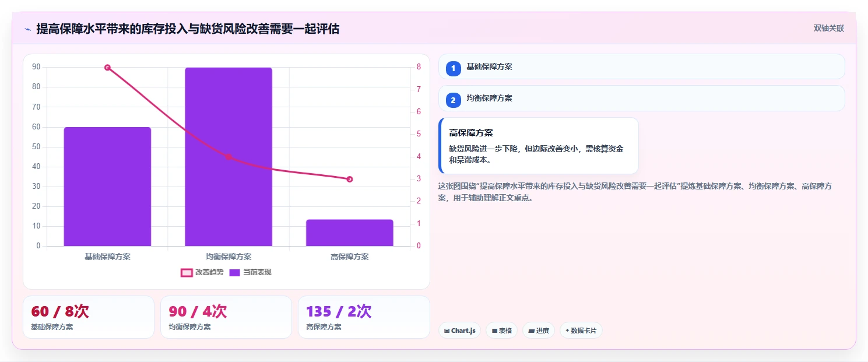Image resolution: width=868 pixels, height=362 pixels.
Task: Click the icon in Chart.js tag
Action: click(447, 331)
